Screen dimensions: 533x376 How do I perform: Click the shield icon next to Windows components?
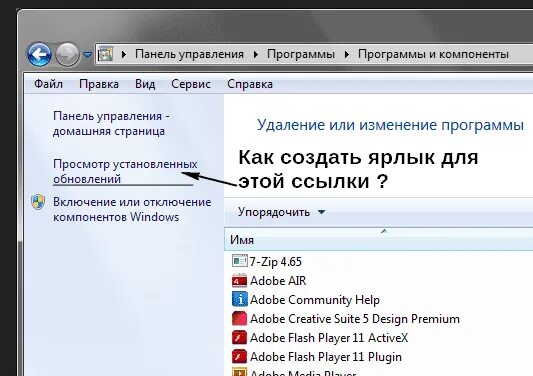click(38, 202)
